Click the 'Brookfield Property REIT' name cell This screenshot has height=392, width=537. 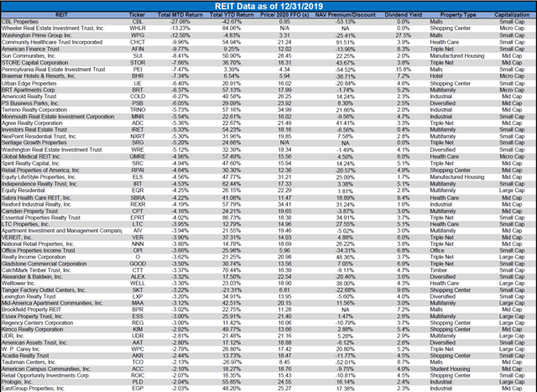coord(31,310)
